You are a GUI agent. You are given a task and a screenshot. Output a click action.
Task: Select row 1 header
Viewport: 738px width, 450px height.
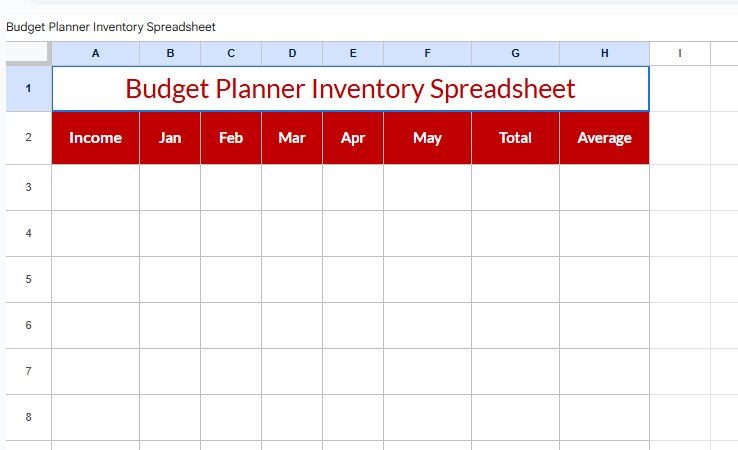coord(28,88)
